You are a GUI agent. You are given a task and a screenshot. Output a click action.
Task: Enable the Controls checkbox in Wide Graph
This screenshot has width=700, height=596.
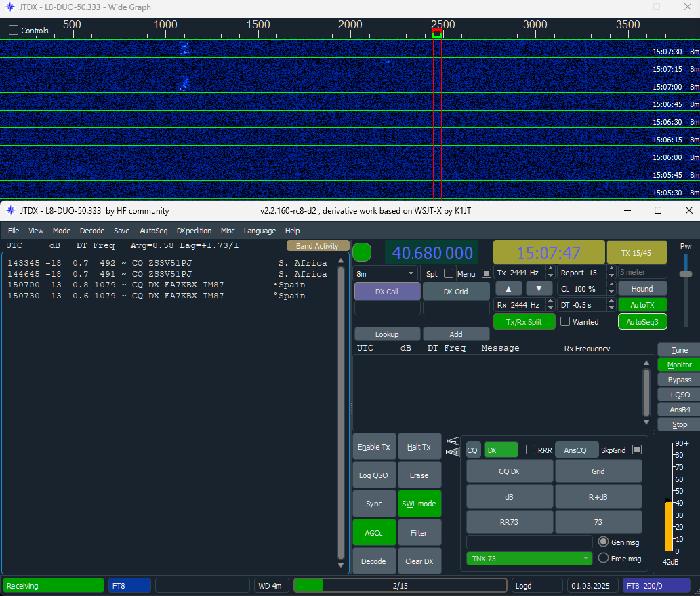[x=14, y=30]
